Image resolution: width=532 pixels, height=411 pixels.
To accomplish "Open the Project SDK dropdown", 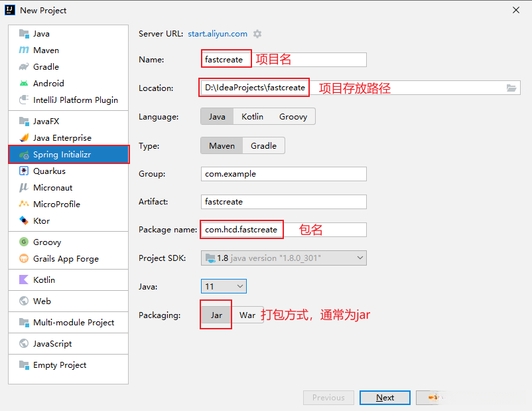I will [284, 258].
